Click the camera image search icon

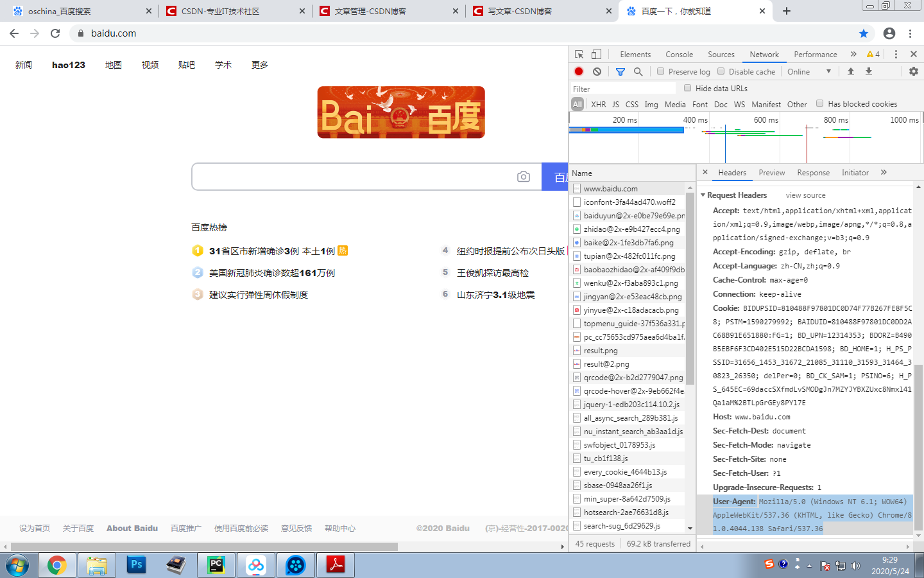524,177
